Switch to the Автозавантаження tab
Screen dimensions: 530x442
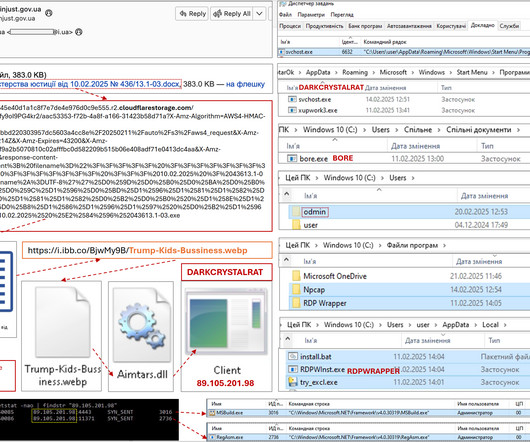(409, 26)
